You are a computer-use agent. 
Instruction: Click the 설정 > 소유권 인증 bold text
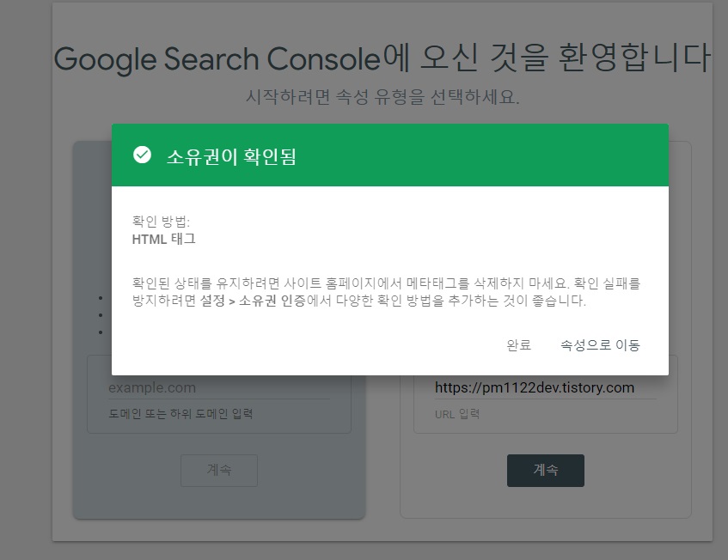point(253,301)
